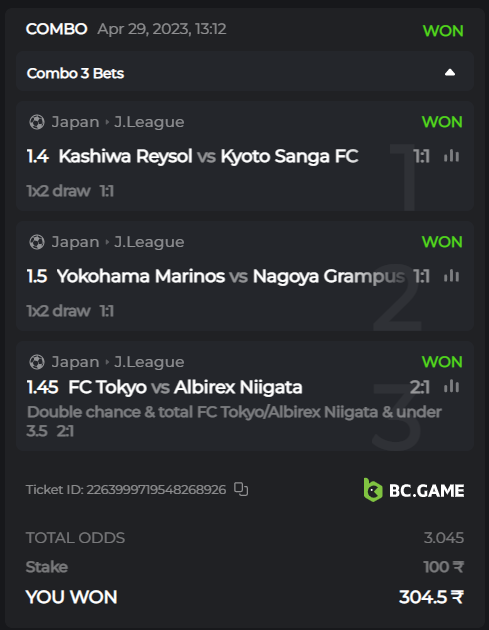Click the YOU WON amount 304.5
This screenshot has width=489, height=630.
click(x=431, y=597)
